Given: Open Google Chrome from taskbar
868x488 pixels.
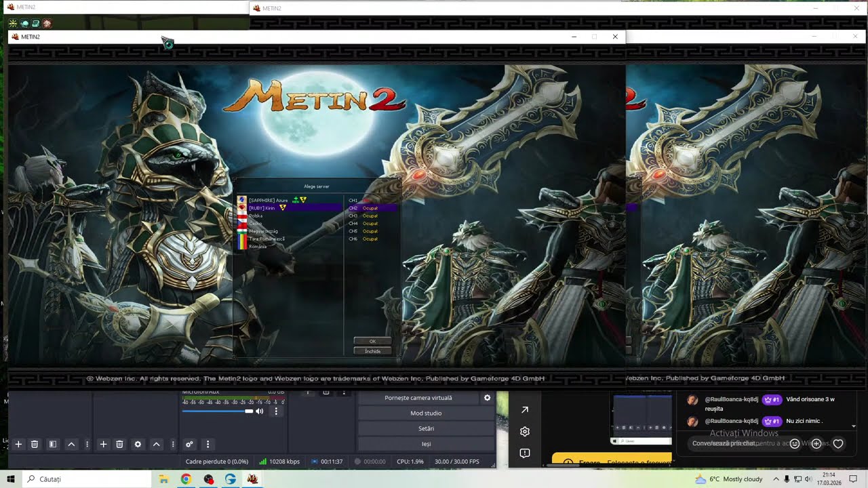Looking at the screenshot, I should (x=186, y=479).
